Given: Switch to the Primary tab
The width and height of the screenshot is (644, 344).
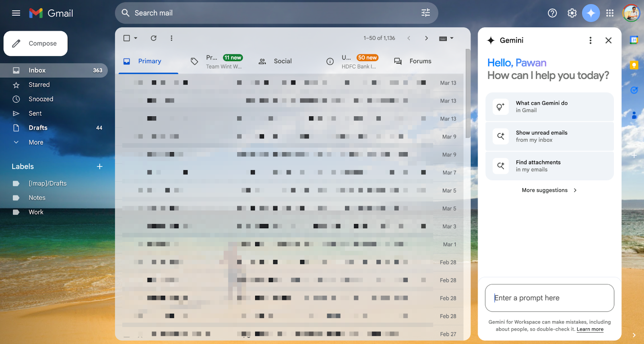Looking at the screenshot, I should pyautogui.click(x=149, y=61).
